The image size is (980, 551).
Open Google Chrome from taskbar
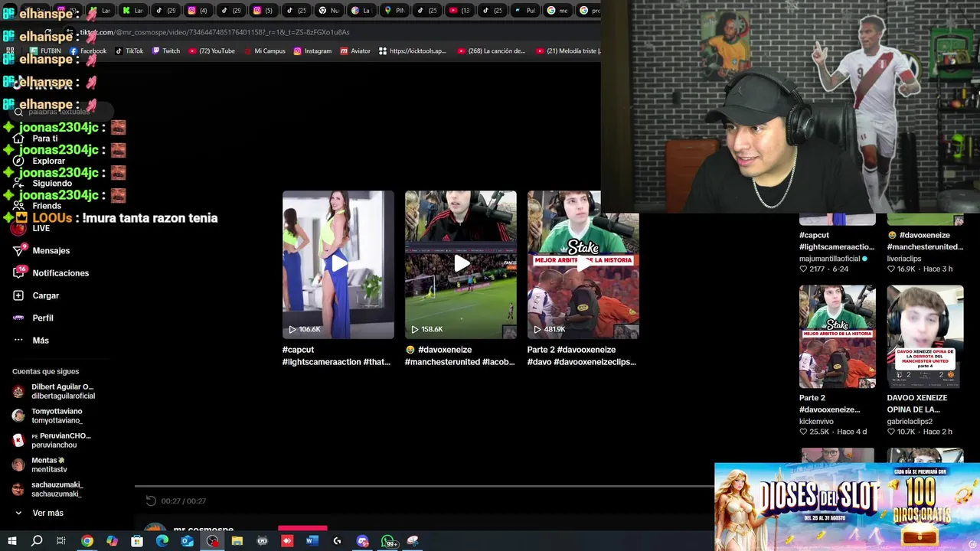pyautogui.click(x=87, y=541)
